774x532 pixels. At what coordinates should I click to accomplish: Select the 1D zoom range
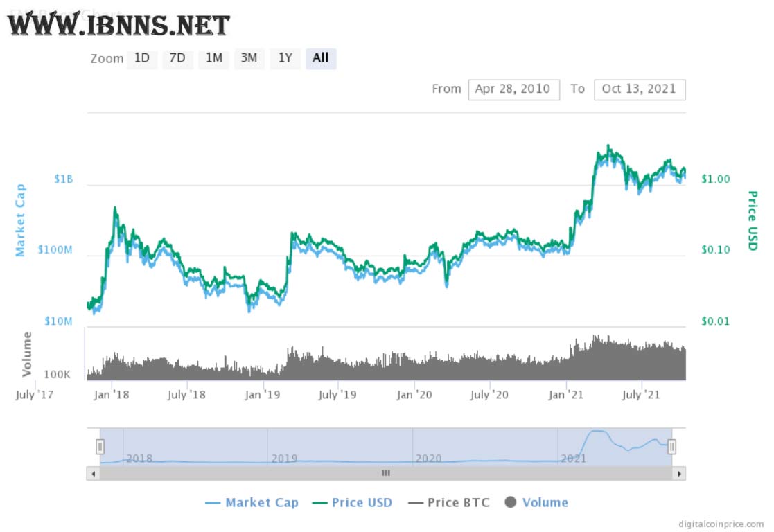(x=141, y=58)
